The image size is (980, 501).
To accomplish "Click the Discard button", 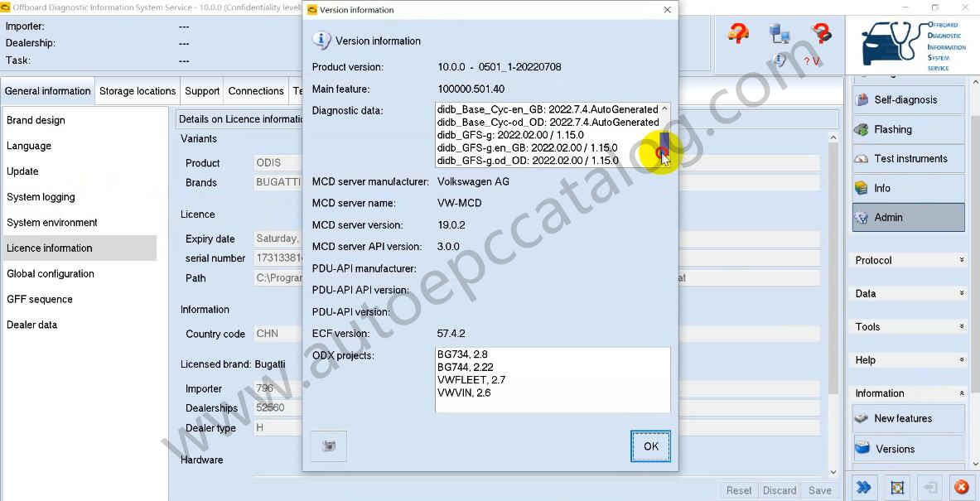I will [780, 490].
